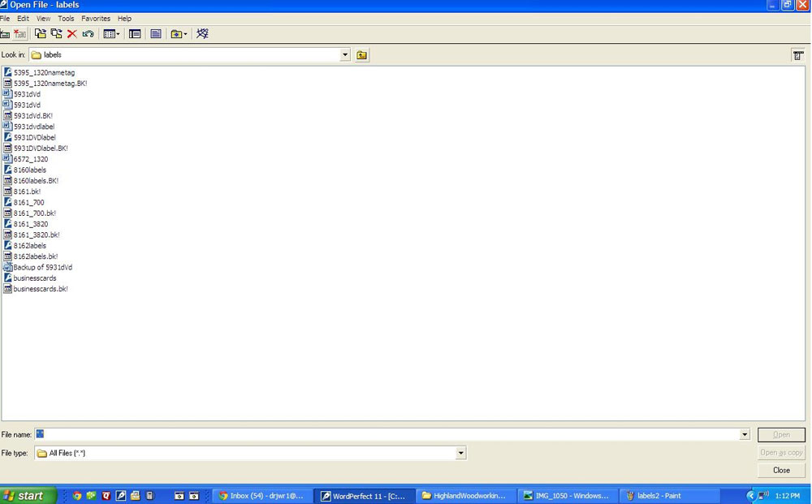Image resolution: width=812 pixels, height=504 pixels.
Task: Click the Disconnect network drive icon
Action: 20,34
